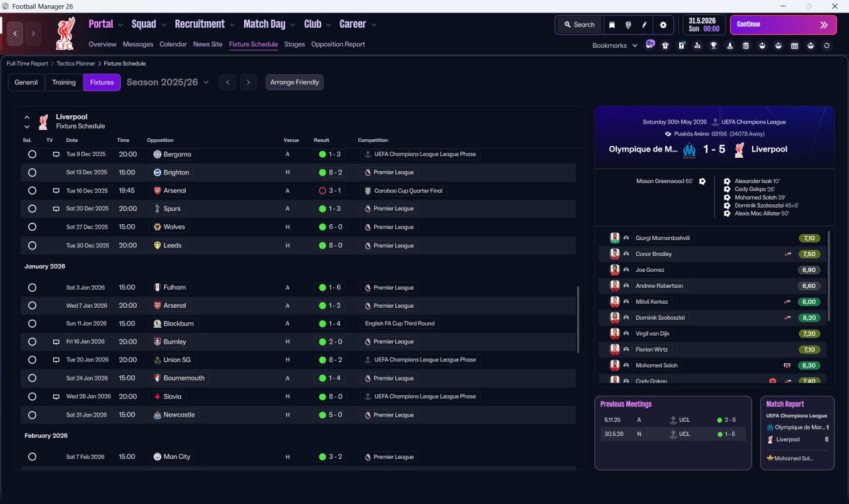Open the News Site tab

(x=208, y=44)
